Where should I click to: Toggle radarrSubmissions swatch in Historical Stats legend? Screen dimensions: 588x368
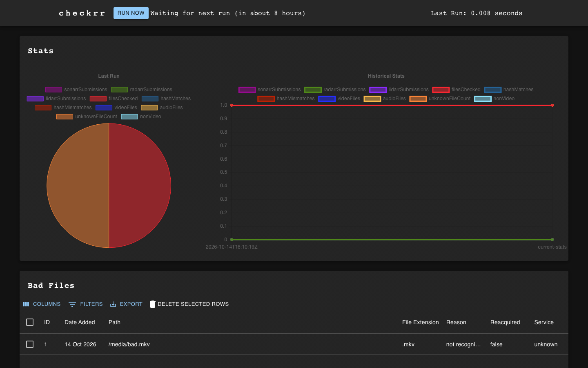click(x=313, y=90)
